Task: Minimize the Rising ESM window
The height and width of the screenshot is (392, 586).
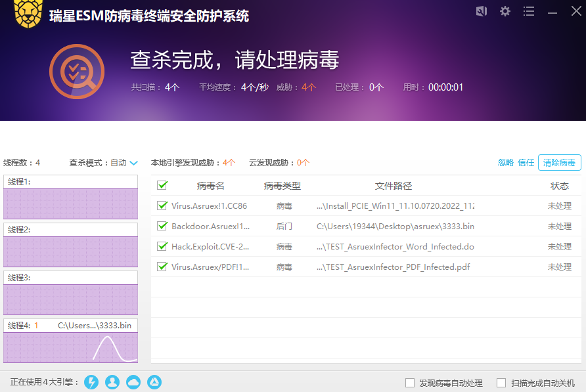Action: [x=552, y=12]
